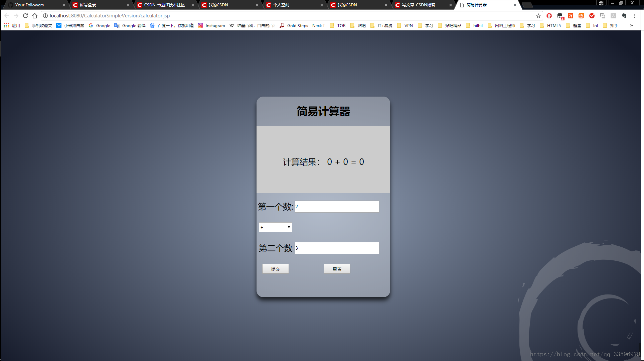Close the Your Followers tab
This screenshot has height=361, width=644.
(64, 5)
